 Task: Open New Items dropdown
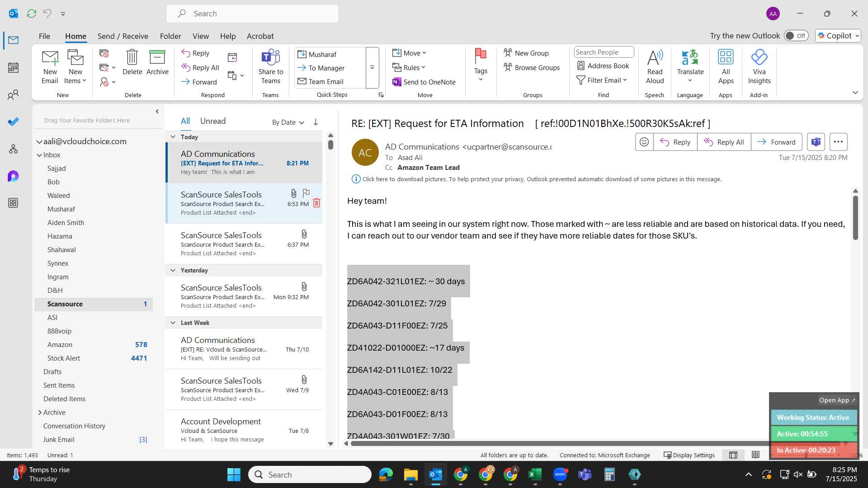[75, 67]
